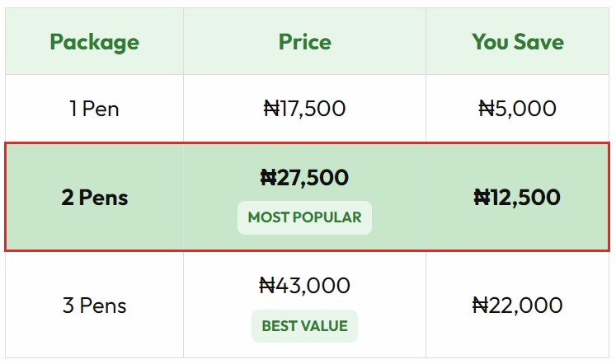Select the You Save column header
Image resolution: width=616 pixels, height=364 pixels.
(x=518, y=42)
